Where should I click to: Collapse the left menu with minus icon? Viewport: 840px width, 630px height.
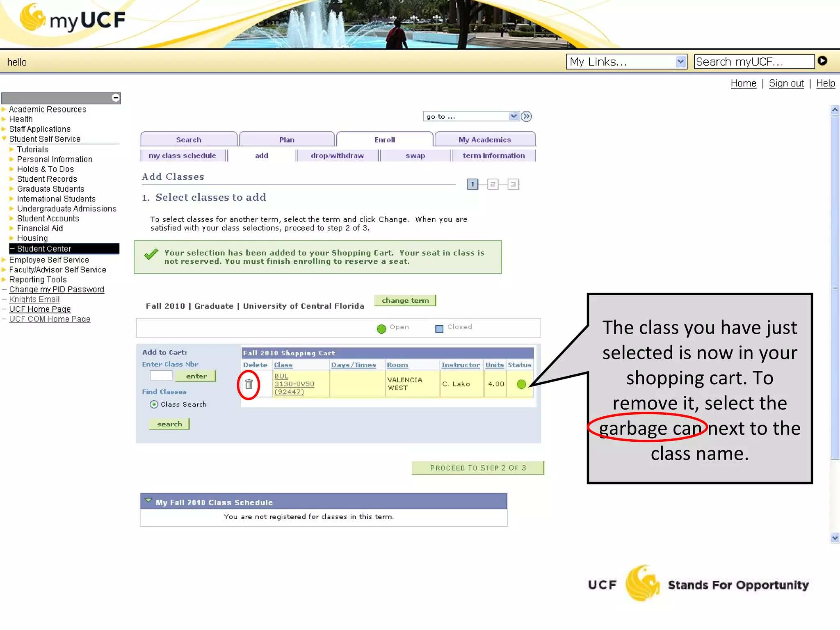tap(116, 98)
